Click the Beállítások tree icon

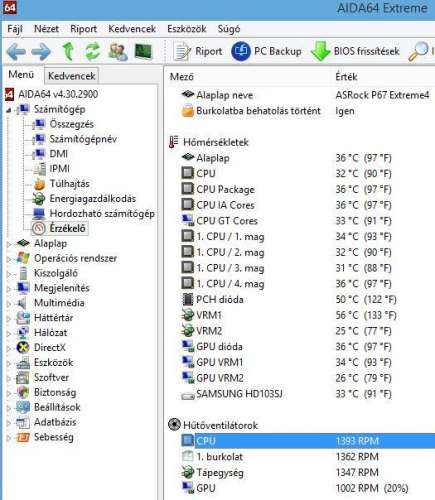point(23,407)
